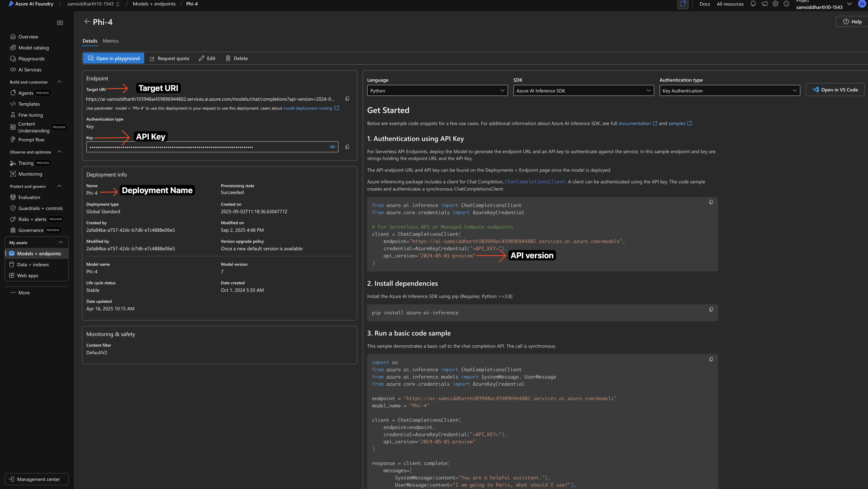868x489 pixels.
Task: Copy the masked API key
Action: point(347,147)
